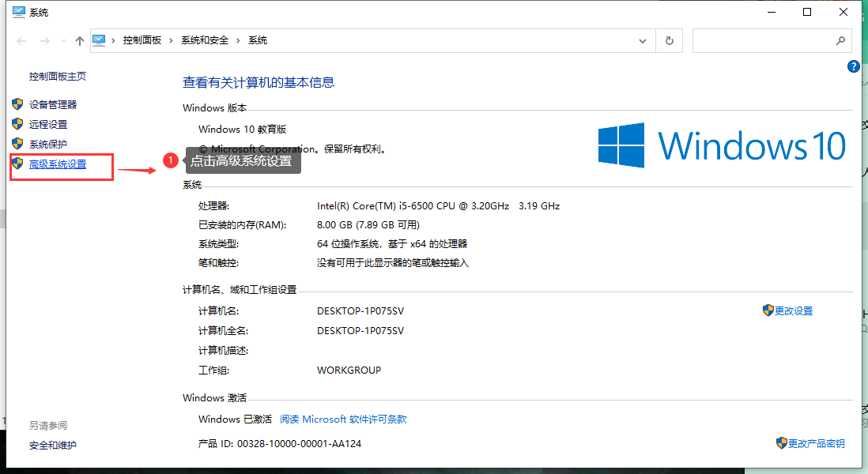This screenshot has height=474, width=868.
Task: Click the shield icon beside 远程设置
Action: point(17,124)
